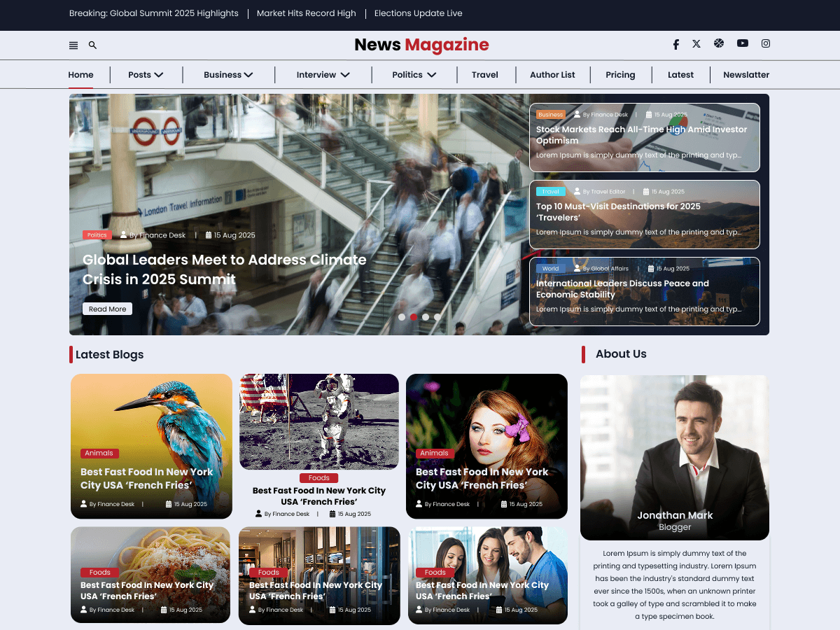Click Foods tag on clothing store card
The height and width of the screenshot is (630, 840).
tap(269, 573)
